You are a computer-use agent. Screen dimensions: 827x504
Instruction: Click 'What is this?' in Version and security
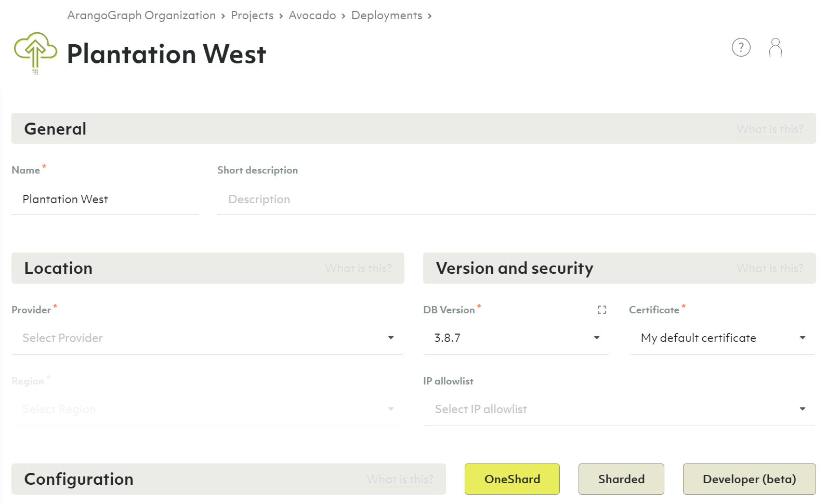[770, 268]
